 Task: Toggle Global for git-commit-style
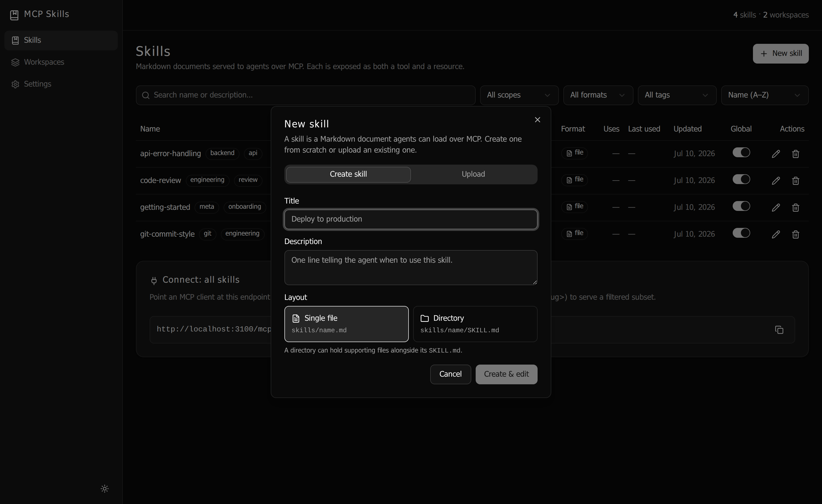tap(741, 233)
